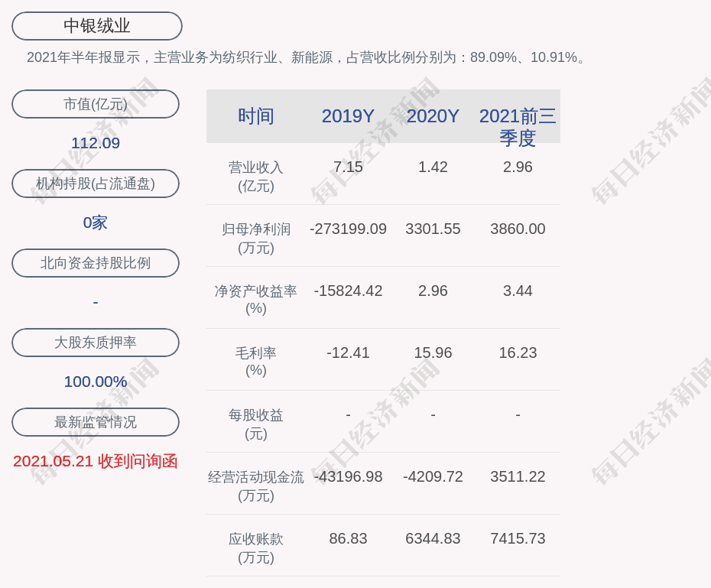Click the 大股东质押率 label button
This screenshot has height=588, width=711.
click(x=96, y=343)
